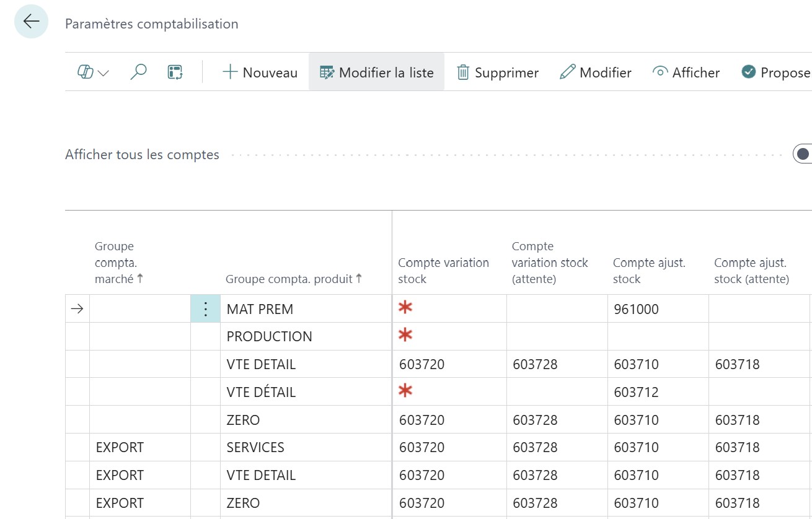Click Compte variation stock column header
The width and height of the screenshot is (812, 519).
443,271
